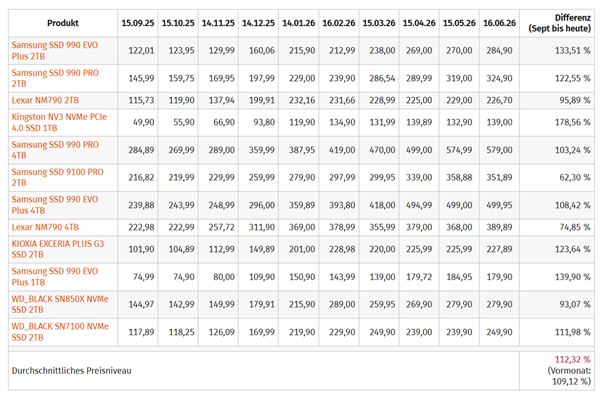Click the 178,56 % difference cell
This screenshot has width=600, height=393.
[573, 122]
